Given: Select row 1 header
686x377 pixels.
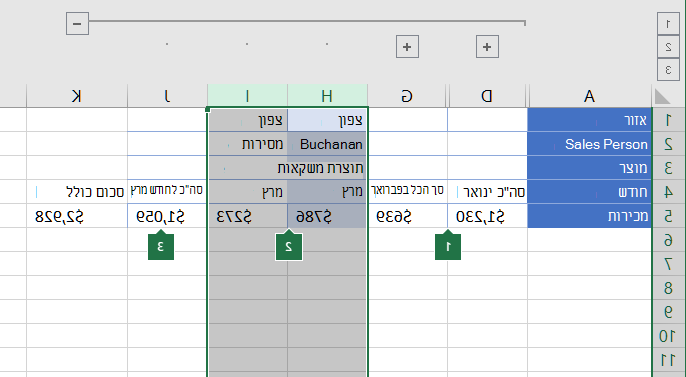Looking at the screenshot, I should pyautogui.click(x=668, y=120).
